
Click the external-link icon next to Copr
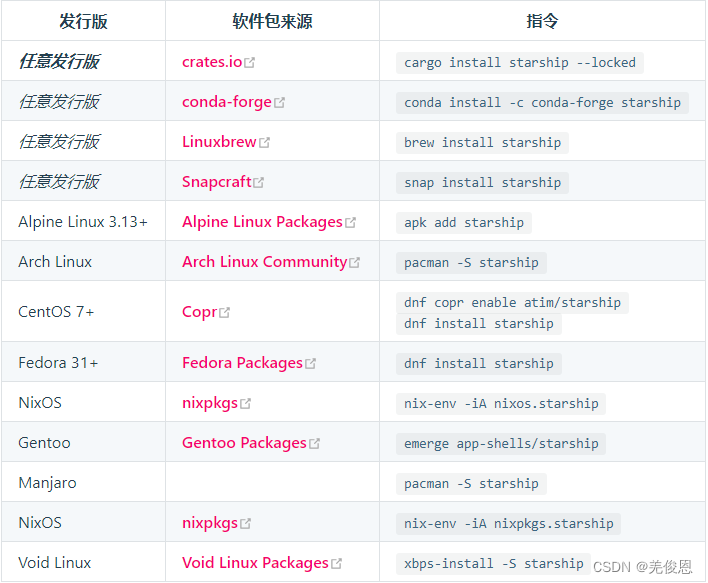(224, 312)
